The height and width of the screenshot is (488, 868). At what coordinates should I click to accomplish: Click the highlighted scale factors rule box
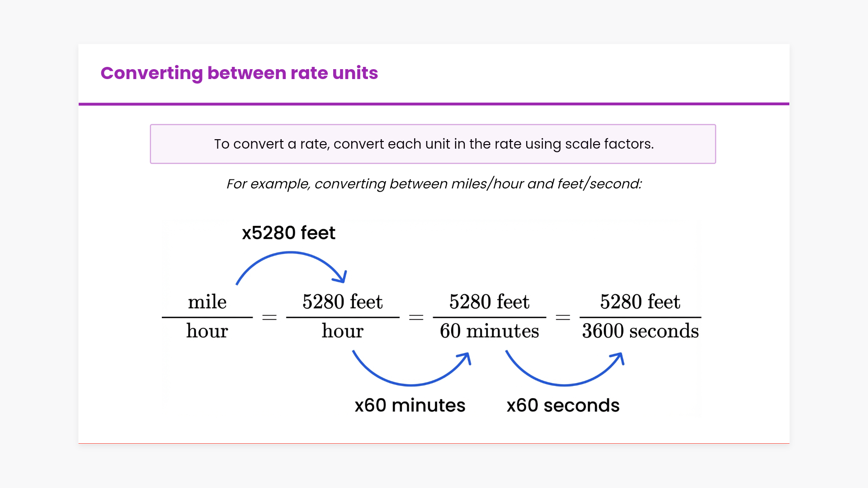433,144
